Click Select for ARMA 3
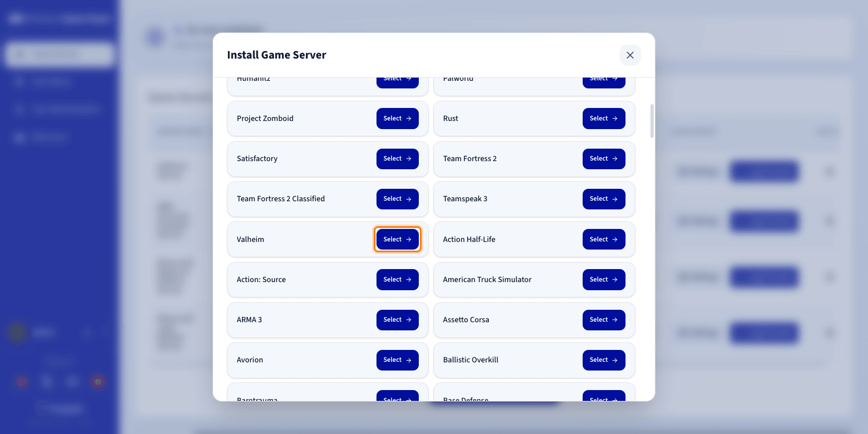The image size is (868, 434). (x=398, y=320)
